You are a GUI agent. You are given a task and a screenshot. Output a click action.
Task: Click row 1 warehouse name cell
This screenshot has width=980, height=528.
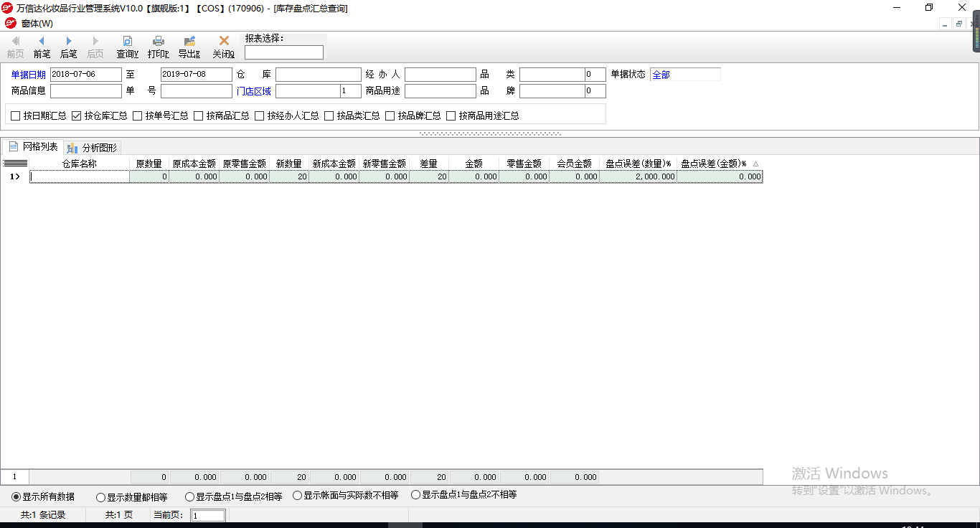(79, 176)
